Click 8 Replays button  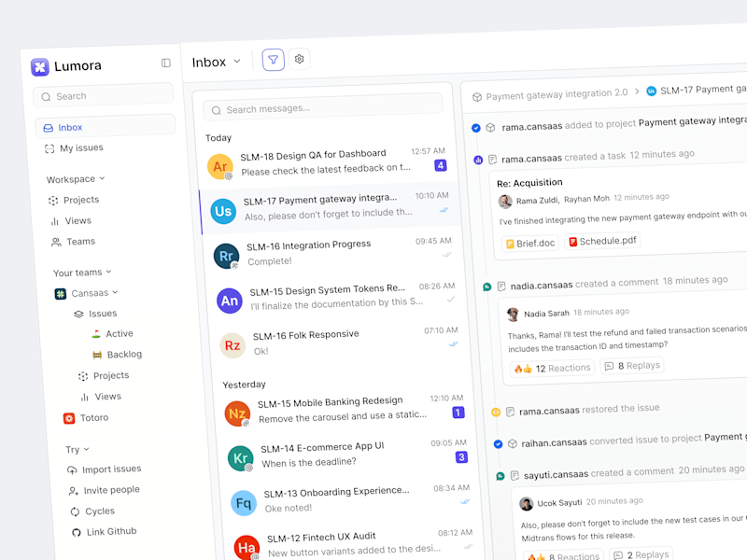pos(632,366)
